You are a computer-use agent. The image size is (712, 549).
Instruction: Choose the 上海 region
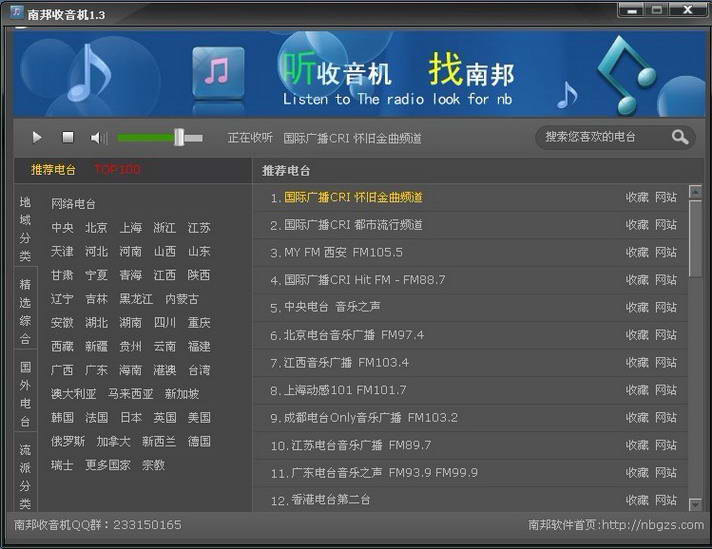click(131, 228)
